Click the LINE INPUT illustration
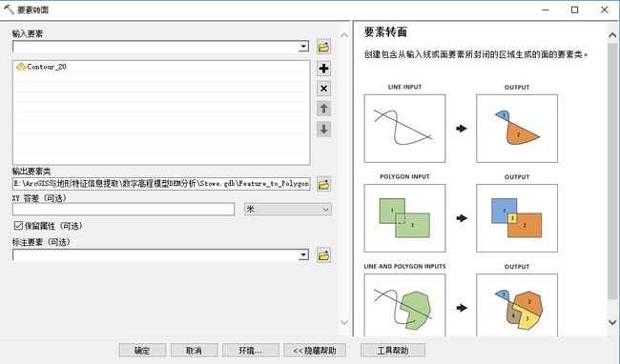Image resolution: width=620 pixels, height=364 pixels. pos(404,129)
